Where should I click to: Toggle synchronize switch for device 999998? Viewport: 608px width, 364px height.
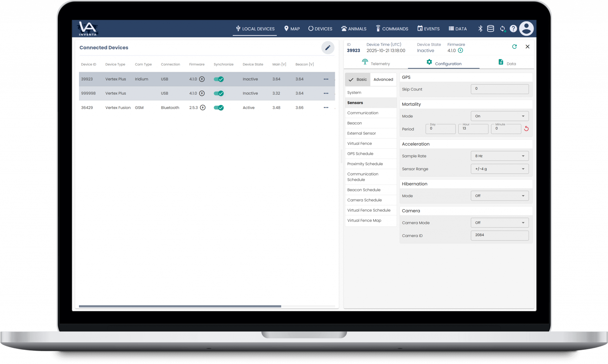click(219, 93)
